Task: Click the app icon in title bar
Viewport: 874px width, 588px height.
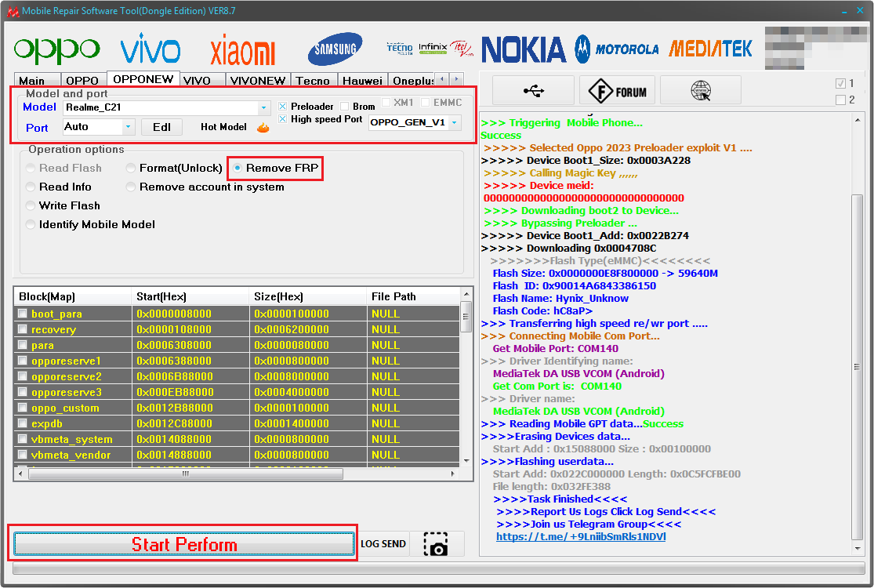Action: 13,11
